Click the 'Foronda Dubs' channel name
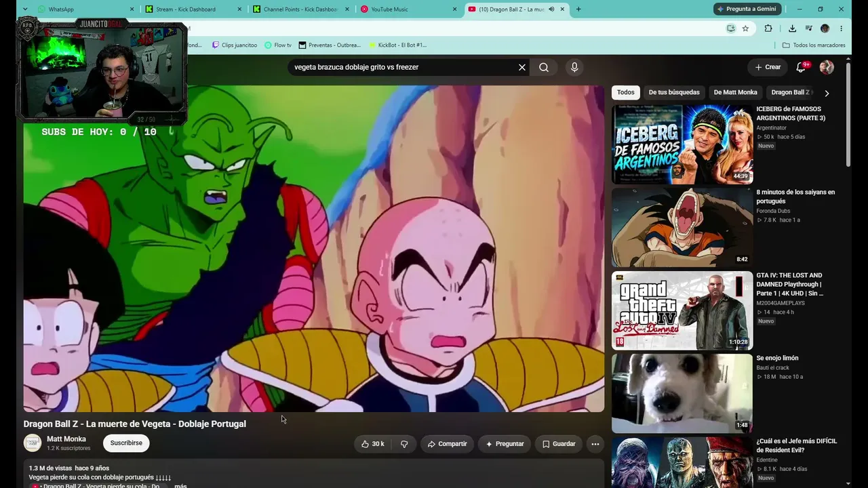The width and height of the screenshot is (868, 488). pyautogui.click(x=773, y=211)
